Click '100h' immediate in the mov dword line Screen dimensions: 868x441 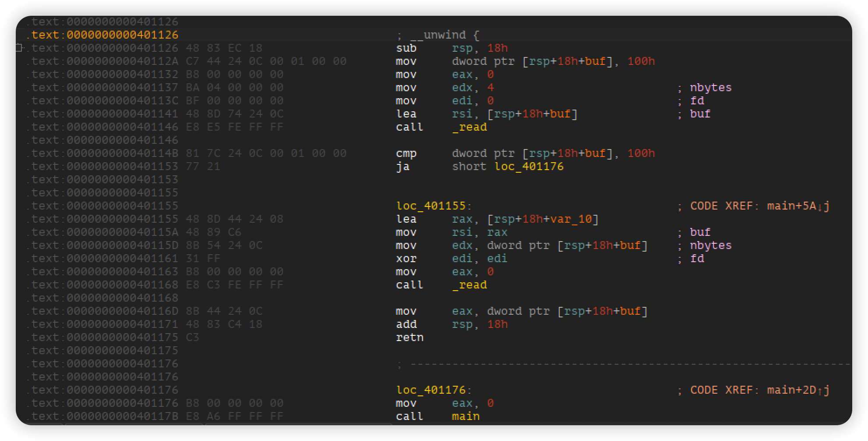pos(641,61)
